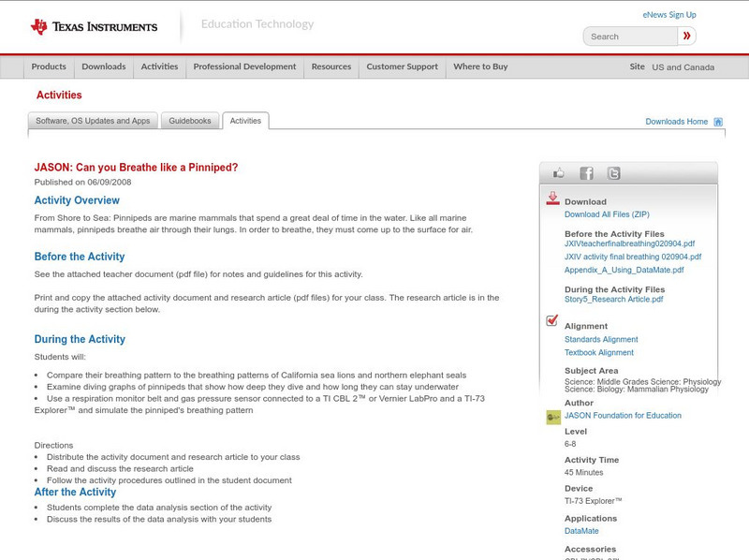Image resolution: width=749 pixels, height=560 pixels.
Task: Click the JASON Foundation author thumbnail
Action: pyautogui.click(x=553, y=417)
